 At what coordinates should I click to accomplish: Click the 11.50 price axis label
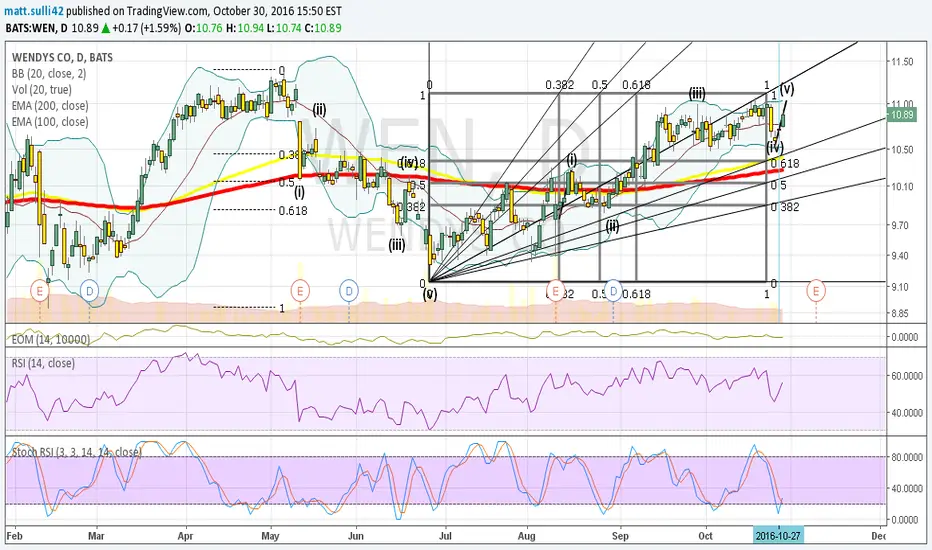[x=902, y=62]
